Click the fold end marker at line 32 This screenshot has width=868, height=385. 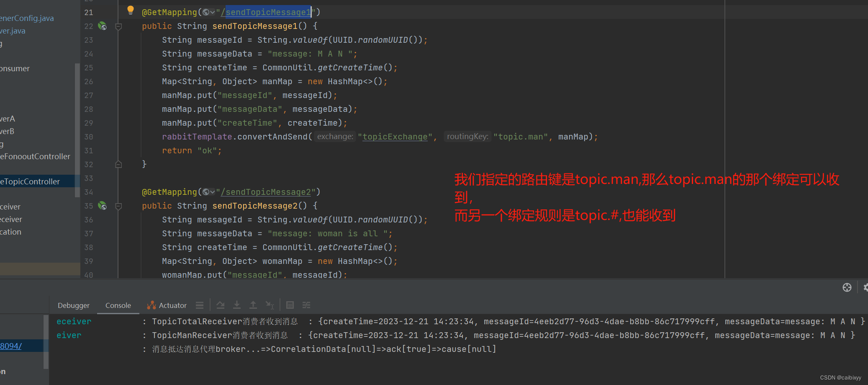coord(118,164)
